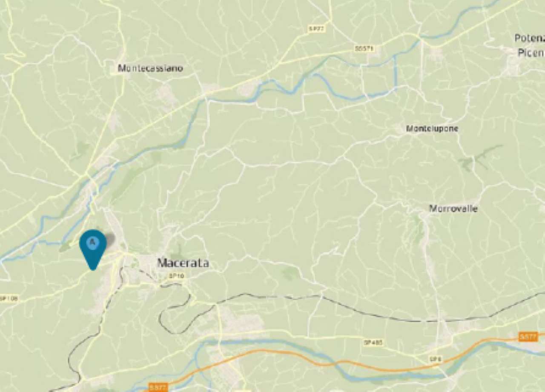Select the Morrovalle town label

click(453, 209)
